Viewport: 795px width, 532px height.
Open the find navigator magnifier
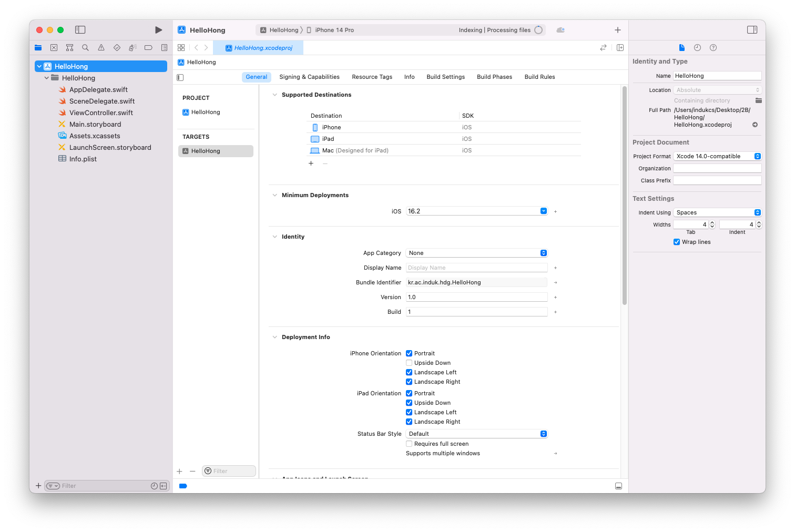tap(85, 48)
